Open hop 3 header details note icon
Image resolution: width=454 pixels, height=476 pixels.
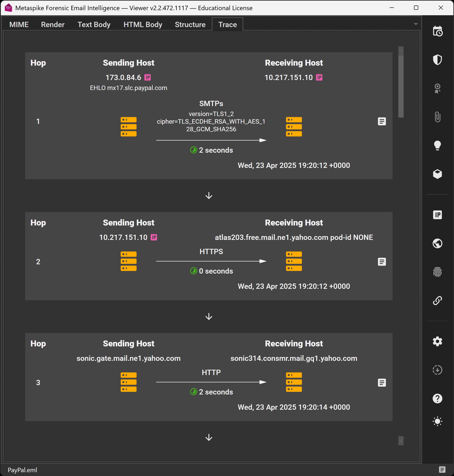[382, 383]
